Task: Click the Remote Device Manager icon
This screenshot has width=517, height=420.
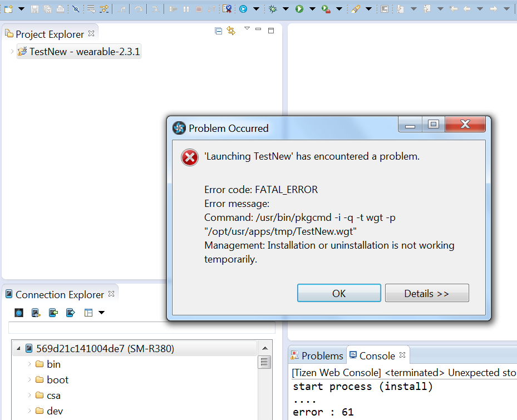Action: pos(36,313)
